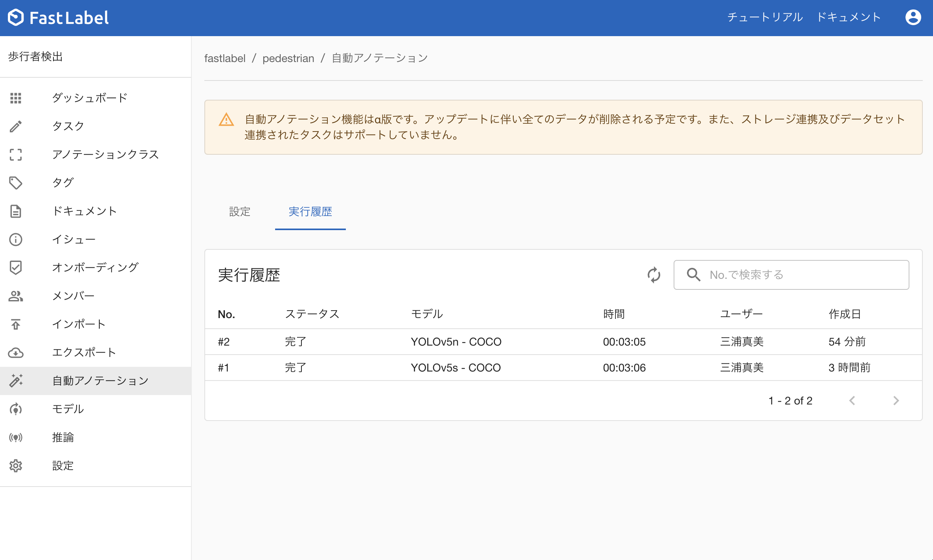The height and width of the screenshot is (560, 933).
Task: Click the YOLOv5s - COCO model cell
Action: (455, 368)
